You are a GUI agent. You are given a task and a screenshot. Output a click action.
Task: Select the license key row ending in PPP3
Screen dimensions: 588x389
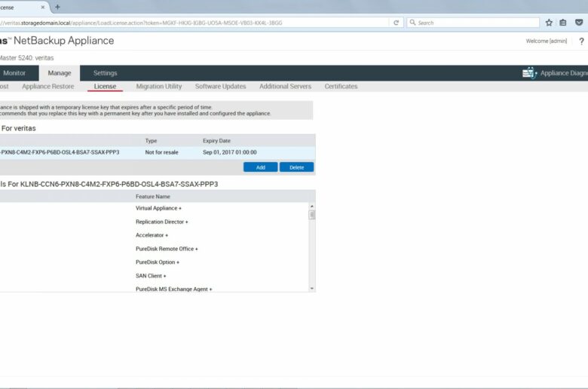(158, 152)
